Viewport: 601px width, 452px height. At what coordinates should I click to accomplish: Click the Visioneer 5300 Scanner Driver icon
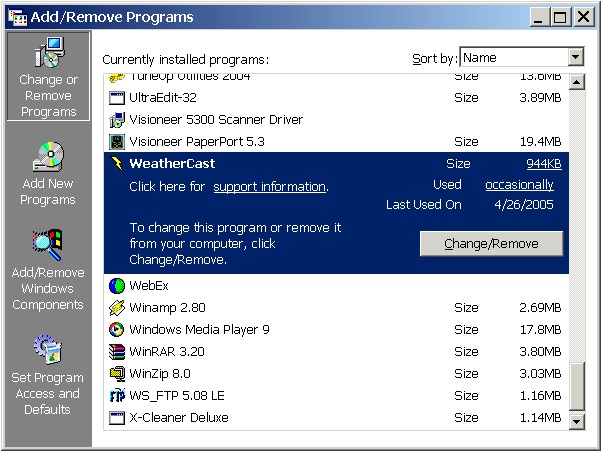point(117,120)
